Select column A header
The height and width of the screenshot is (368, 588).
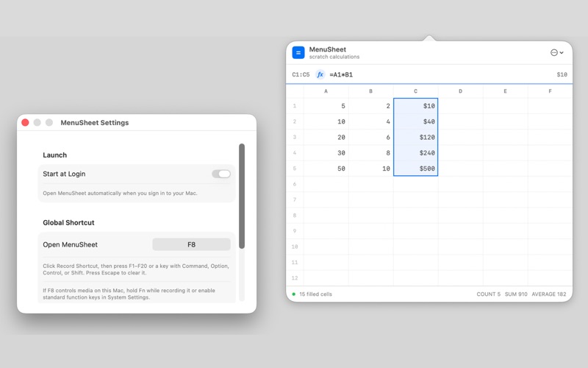[326, 91]
